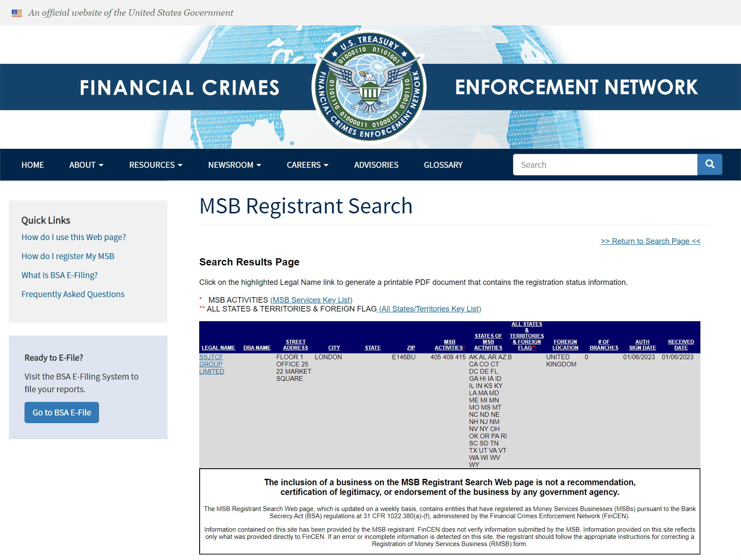
Task: Click the '405 409 415' activities cell
Action: click(448, 357)
